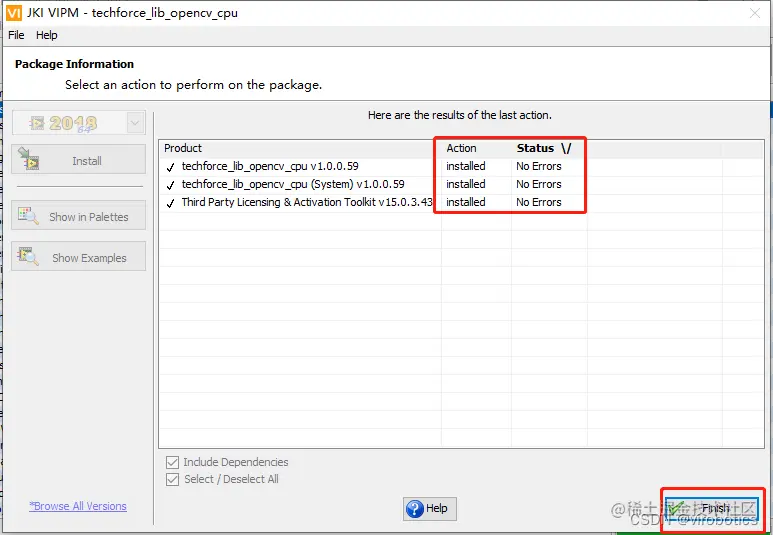The width and height of the screenshot is (773, 535).
Task: Click the Show Examples magnifier icon
Action: [x=28, y=256]
